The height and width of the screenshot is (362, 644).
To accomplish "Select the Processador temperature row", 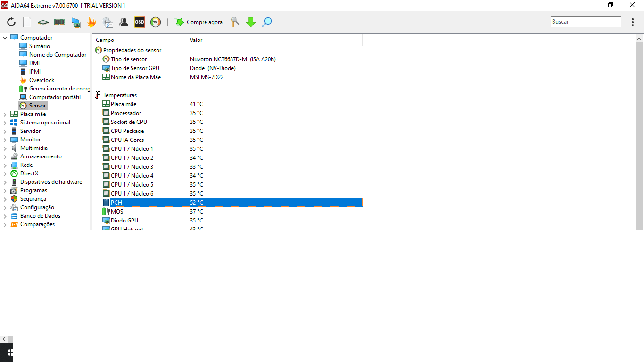I will [x=228, y=113].
